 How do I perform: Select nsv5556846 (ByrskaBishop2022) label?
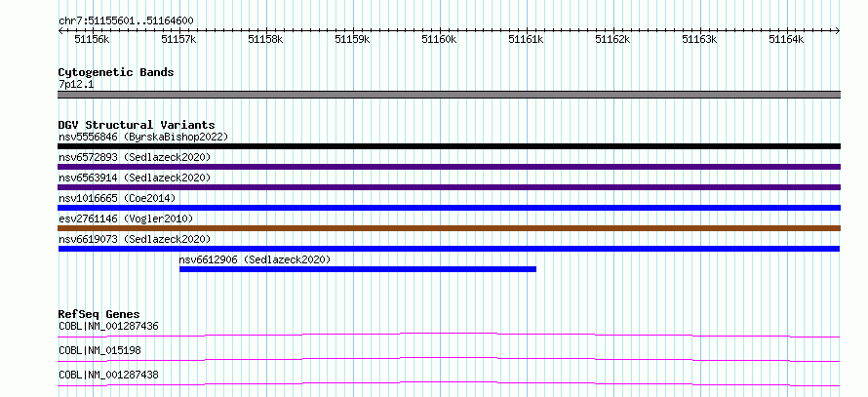pos(143,137)
